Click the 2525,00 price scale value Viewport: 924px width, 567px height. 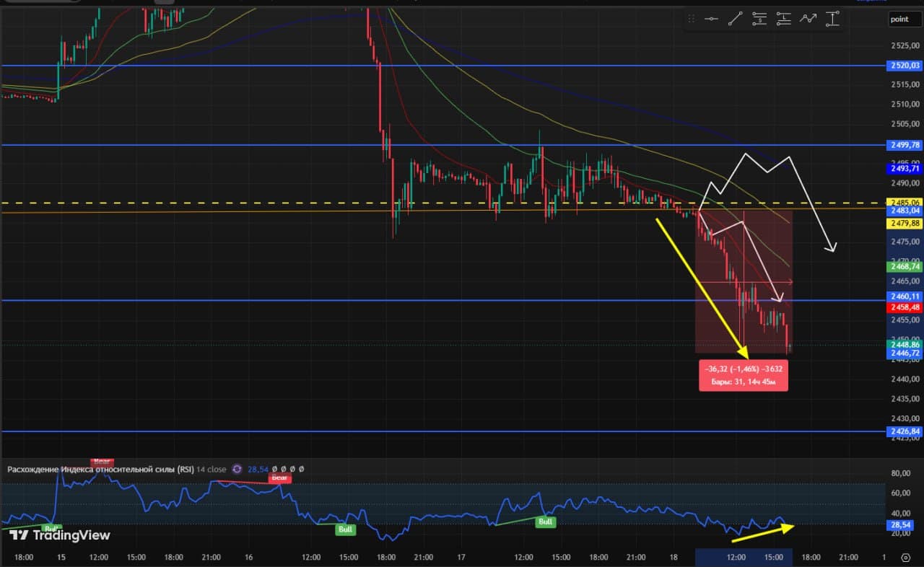click(905, 45)
